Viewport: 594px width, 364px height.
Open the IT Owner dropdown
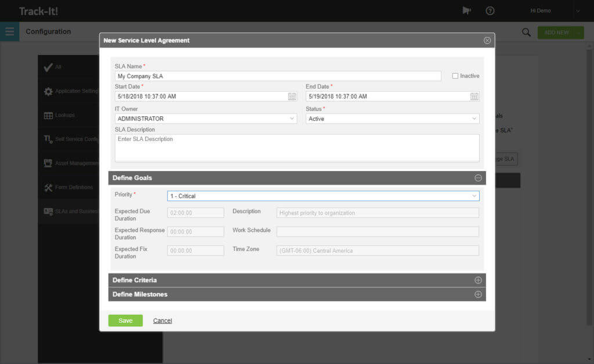click(x=292, y=118)
